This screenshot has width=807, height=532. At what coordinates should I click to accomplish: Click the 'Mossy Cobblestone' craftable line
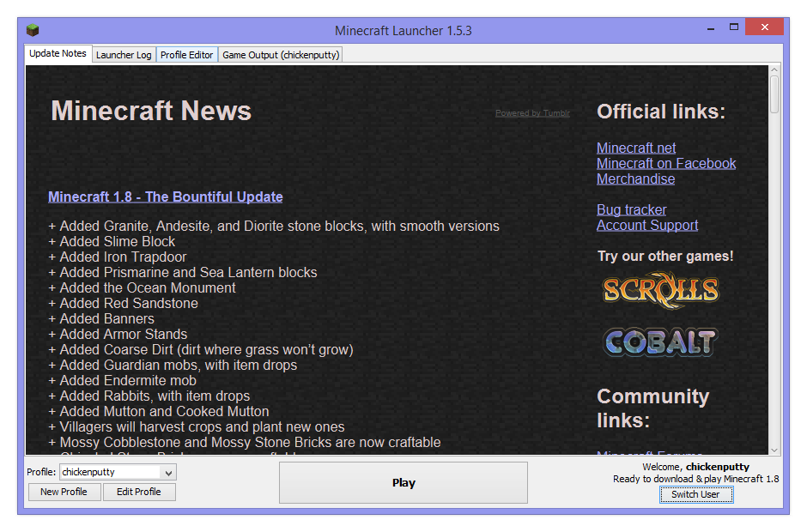[x=245, y=443]
